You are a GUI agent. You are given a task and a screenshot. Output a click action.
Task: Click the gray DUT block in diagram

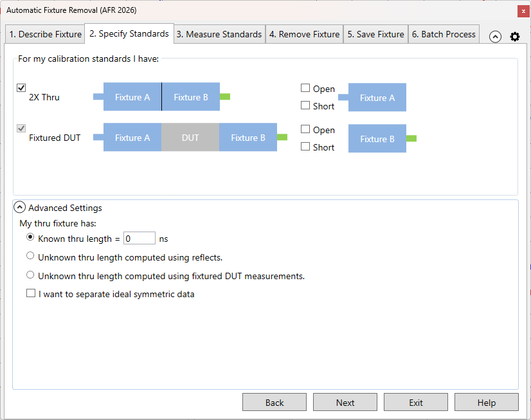click(190, 138)
